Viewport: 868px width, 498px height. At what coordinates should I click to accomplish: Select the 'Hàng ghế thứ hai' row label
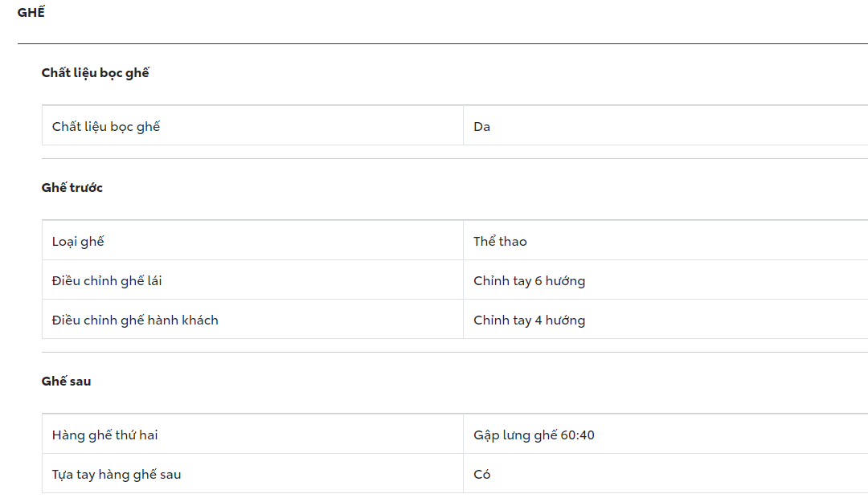pyautogui.click(x=104, y=435)
